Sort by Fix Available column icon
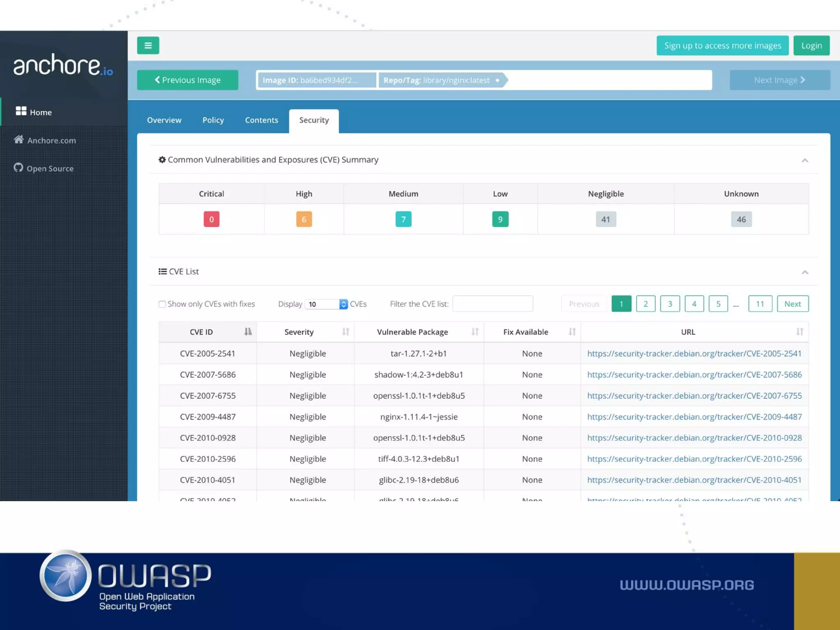840x630 pixels. pos(572,332)
